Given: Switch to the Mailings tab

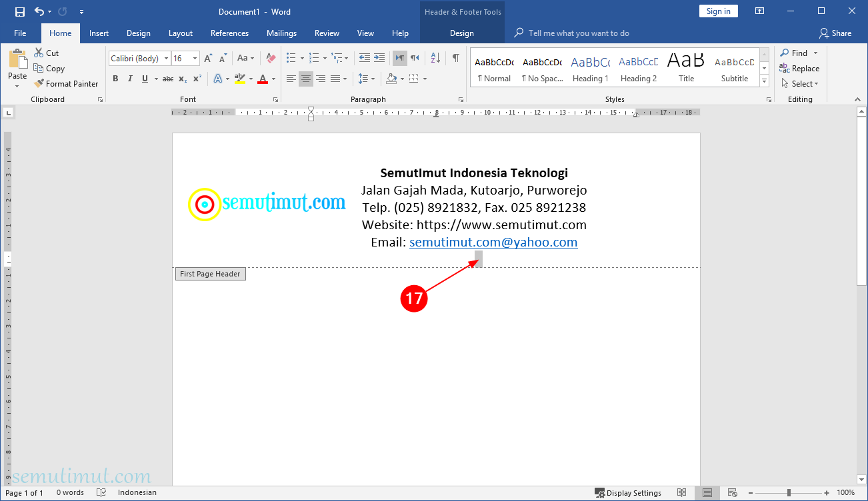Looking at the screenshot, I should pos(281,33).
